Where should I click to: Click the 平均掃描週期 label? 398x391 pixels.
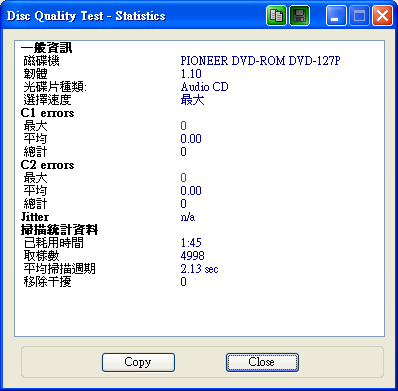click(x=59, y=269)
